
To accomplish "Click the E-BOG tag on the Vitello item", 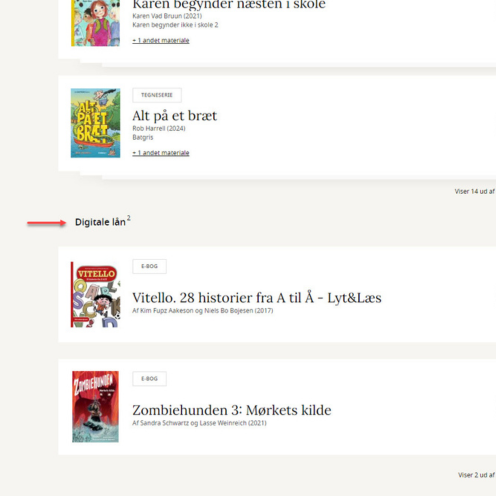I will [x=149, y=266].
